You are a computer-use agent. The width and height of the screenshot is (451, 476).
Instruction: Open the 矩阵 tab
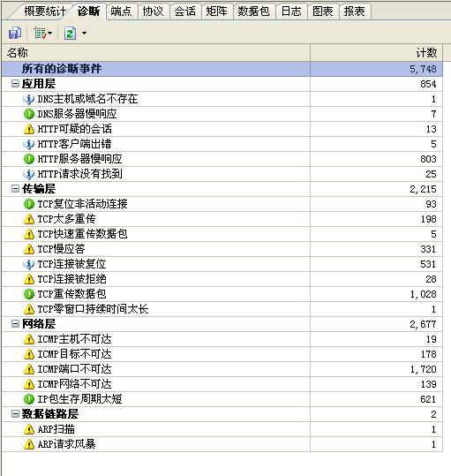(217, 11)
